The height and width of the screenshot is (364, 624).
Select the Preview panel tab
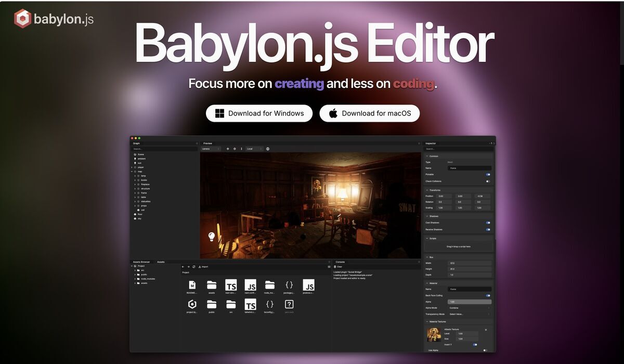pyautogui.click(x=207, y=143)
